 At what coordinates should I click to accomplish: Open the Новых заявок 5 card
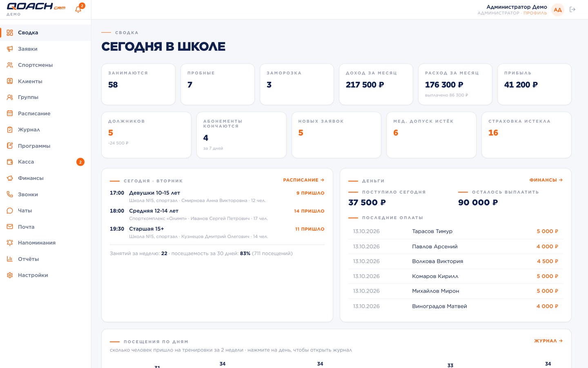click(x=336, y=135)
